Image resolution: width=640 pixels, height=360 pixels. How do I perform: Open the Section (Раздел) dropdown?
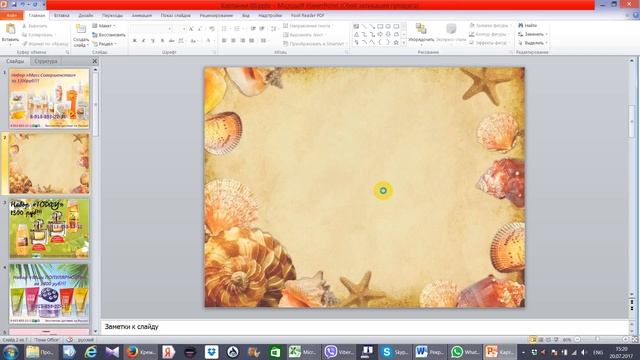coord(104,44)
